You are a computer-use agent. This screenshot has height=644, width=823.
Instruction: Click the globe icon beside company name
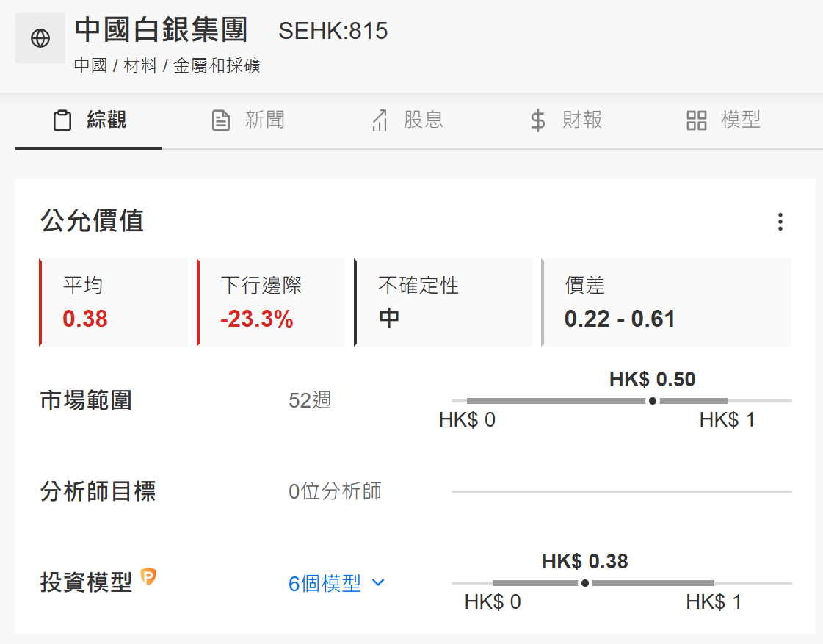click(x=40, y=38)
